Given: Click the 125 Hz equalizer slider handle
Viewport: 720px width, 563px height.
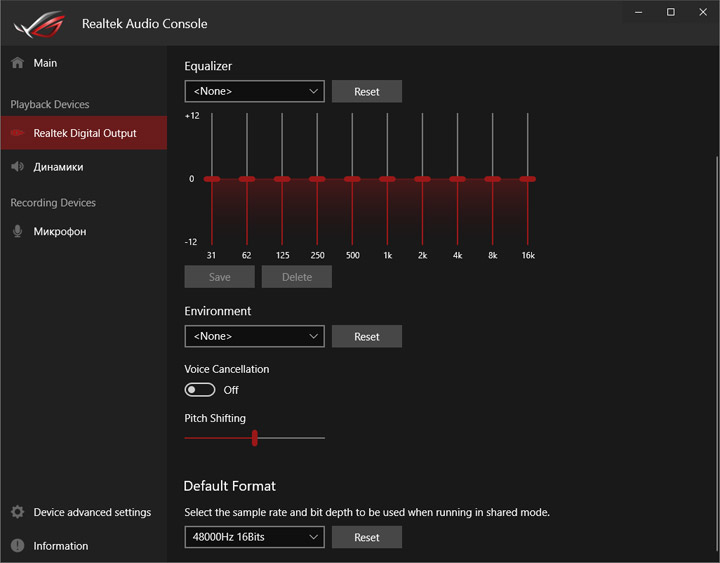Looking at the screenshot, I should pyautogui.click(x=282, y=179).
